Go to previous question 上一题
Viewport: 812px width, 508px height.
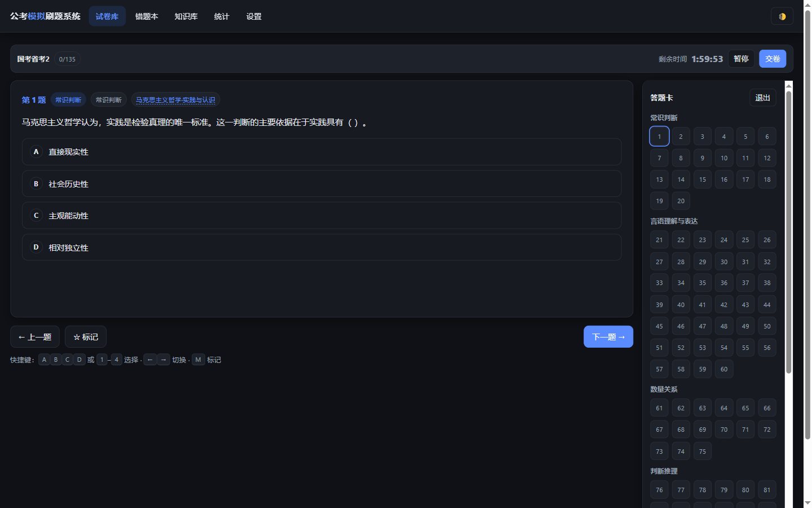tap(35, 337)
